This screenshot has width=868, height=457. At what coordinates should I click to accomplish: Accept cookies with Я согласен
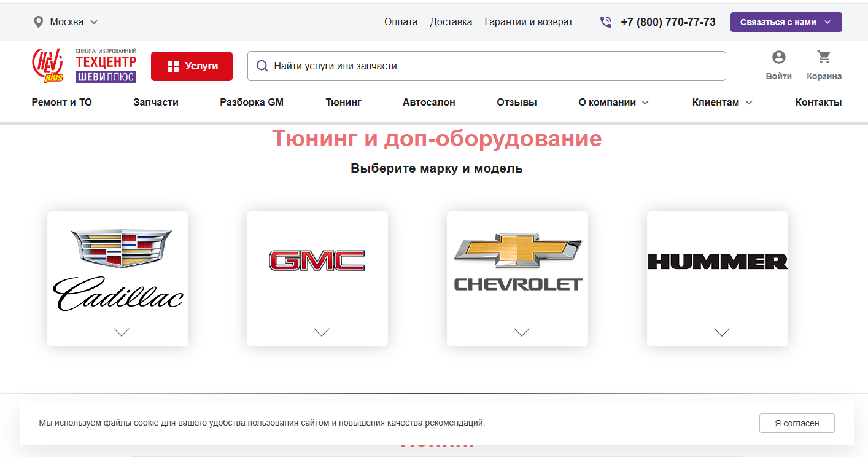click(797, 423)
